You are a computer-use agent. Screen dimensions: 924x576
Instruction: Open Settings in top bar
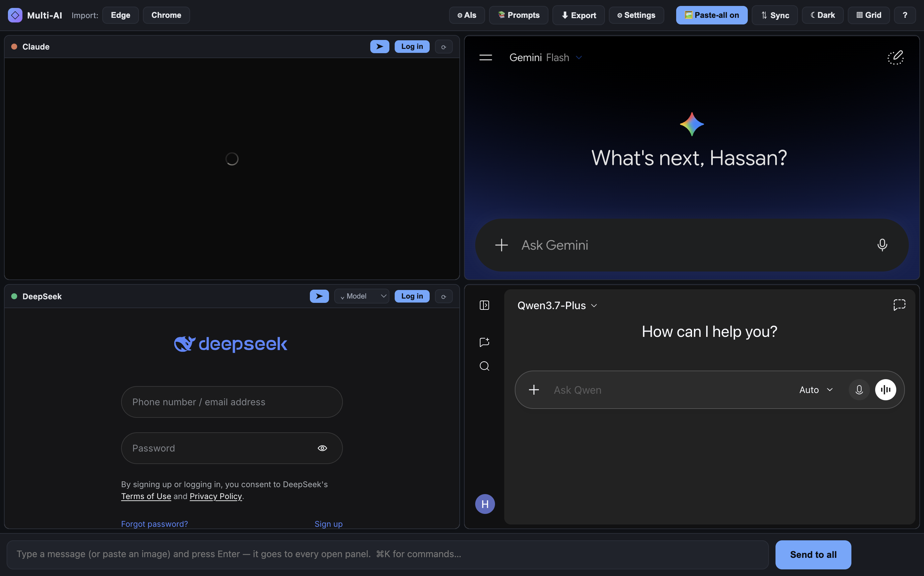(x=636, y=15)
